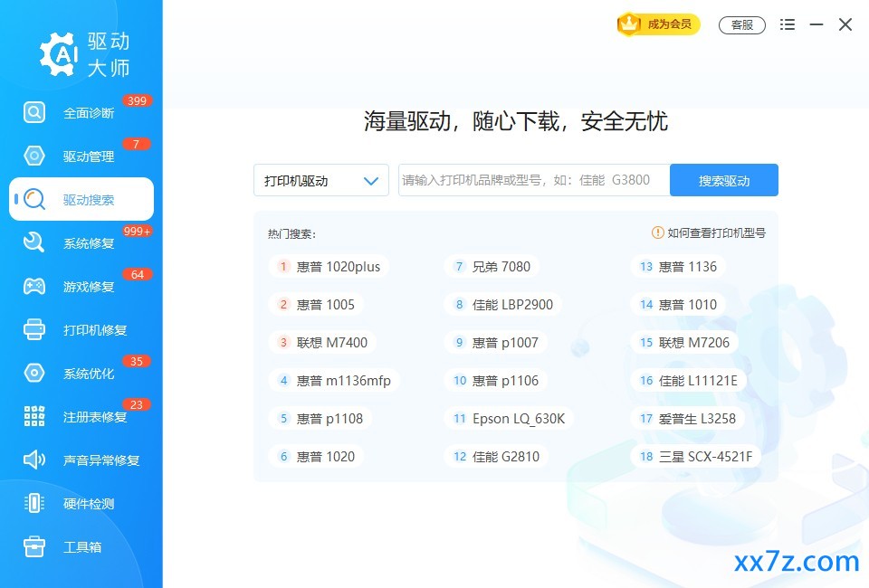Open 打印机修复 printer icon
The image size is (869, 588).
coord(33,329)
